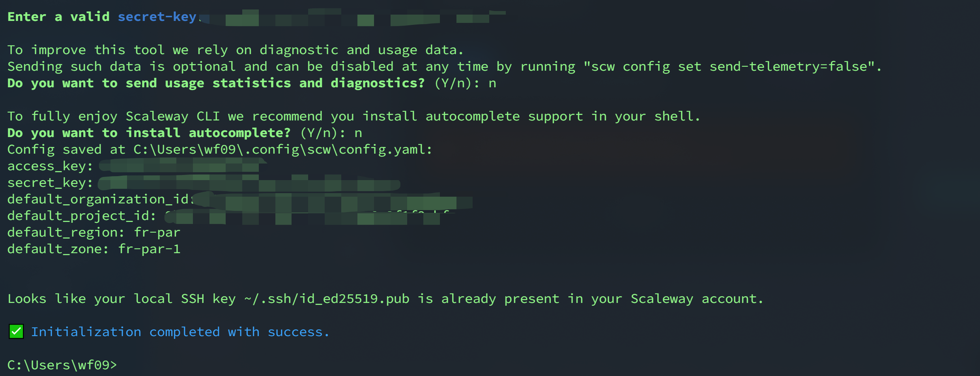The width and height of the screenshot is (980, 376).
Task: Click the blurred secret_key value in config
Action: pos(249,184)
